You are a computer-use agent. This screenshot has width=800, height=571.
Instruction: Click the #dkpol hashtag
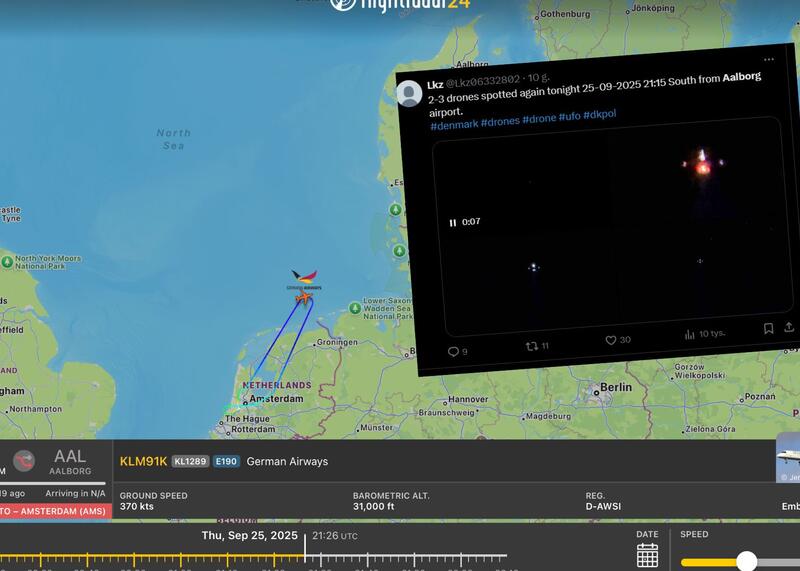pos(599,114)
